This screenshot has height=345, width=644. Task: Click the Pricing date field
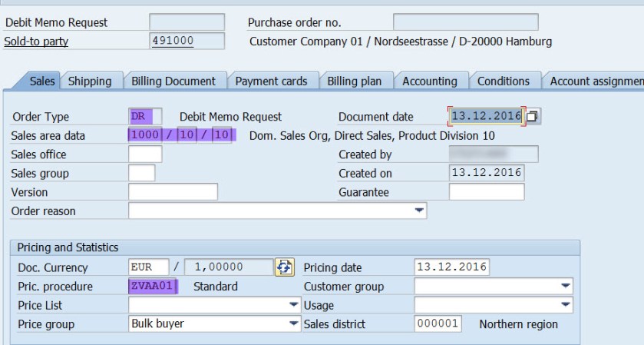pos(451,267)
